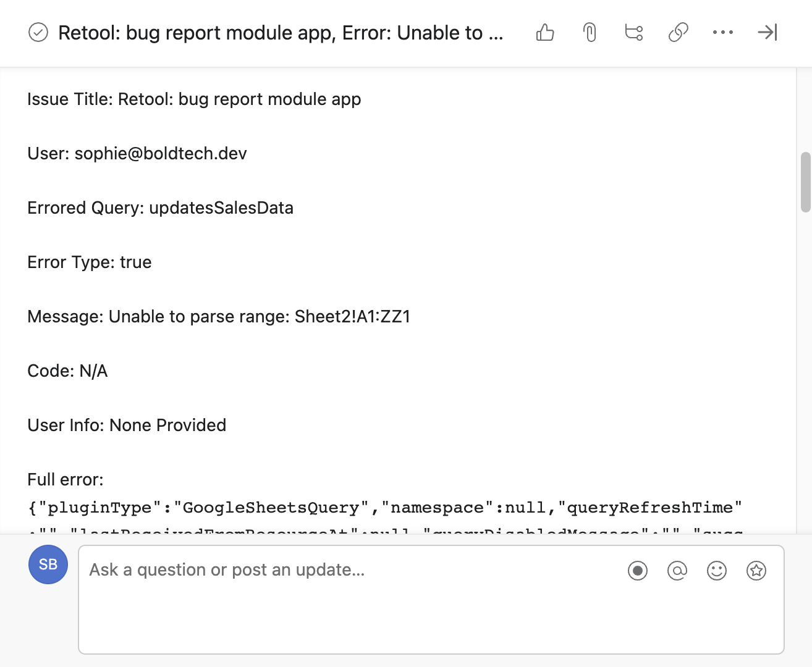Click the SB user avatar

pyautogui.click(x=48, y=564)
